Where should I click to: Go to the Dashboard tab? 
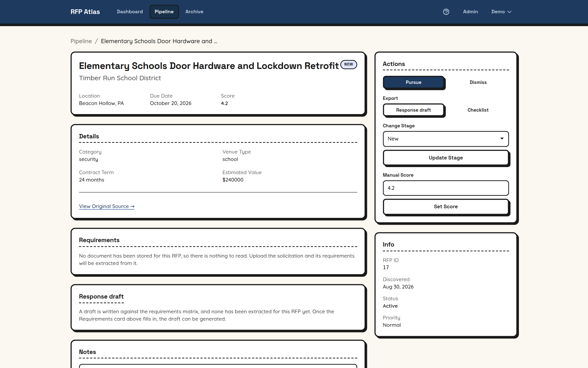130,12
